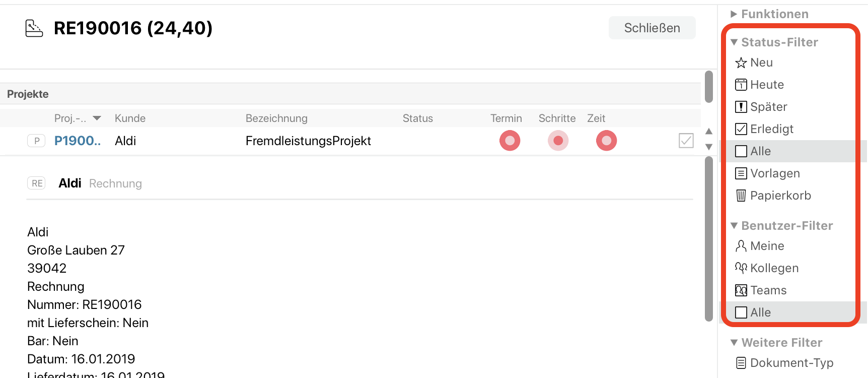Expand the Funktionen section
Image resolution: width=868 pixels, height=378 pixels.
coord(734,14)
